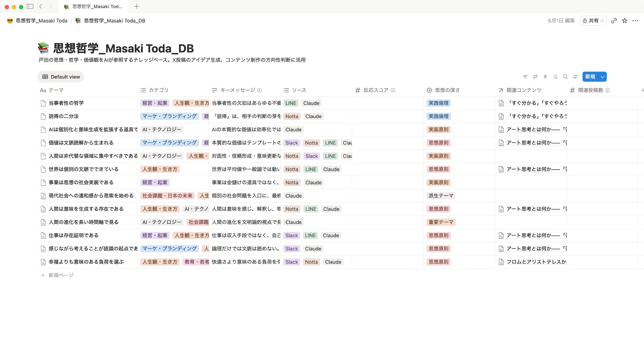644x362 pixels.
Task: Click the books emoji page icon in title
Action: pyautogui.click(x=43, y=48)
